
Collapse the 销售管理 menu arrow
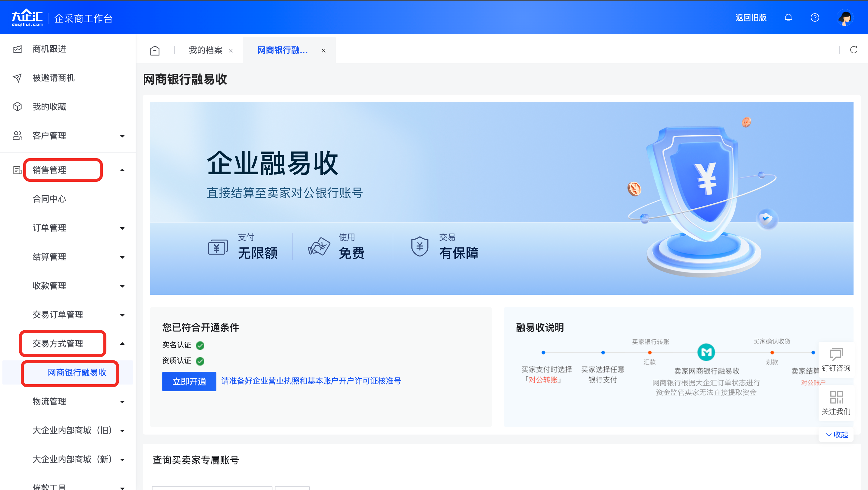[122, 170]
